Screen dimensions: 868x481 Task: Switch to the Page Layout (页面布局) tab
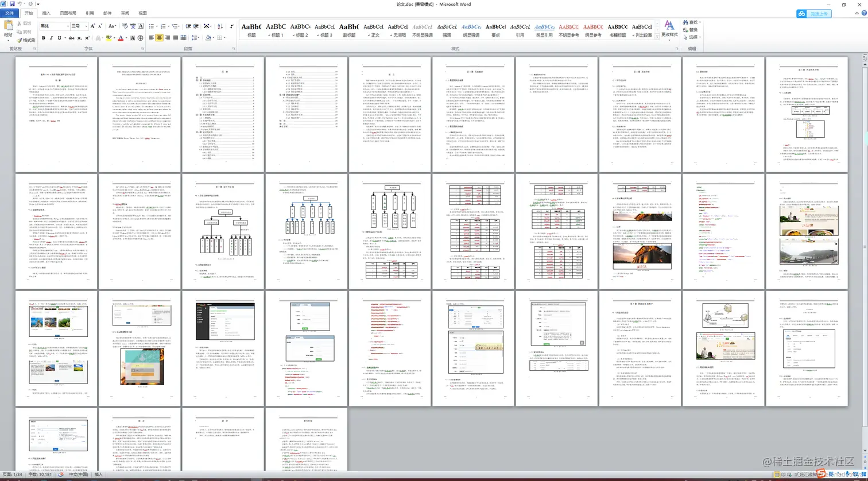coord(68,13)
